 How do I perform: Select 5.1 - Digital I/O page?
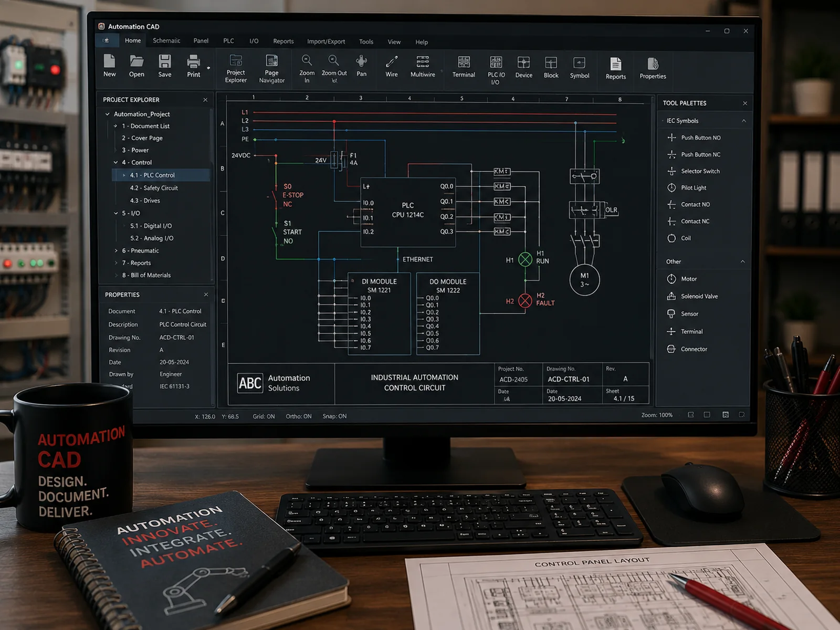(151, 226)
